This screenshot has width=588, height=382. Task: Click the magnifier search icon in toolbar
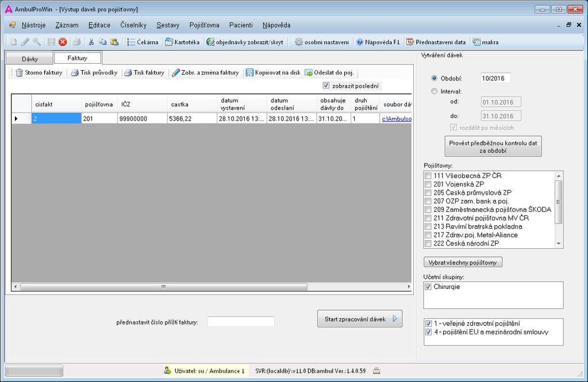point(36,42)
